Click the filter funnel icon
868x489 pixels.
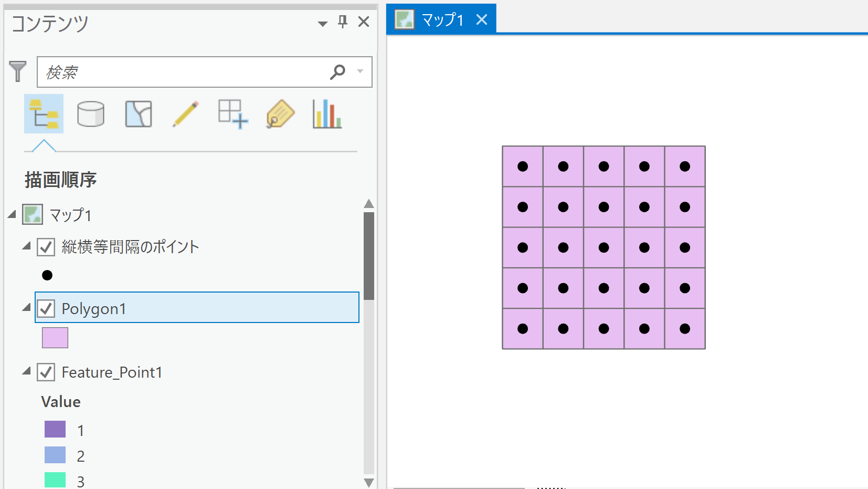(x=17, y=71)
